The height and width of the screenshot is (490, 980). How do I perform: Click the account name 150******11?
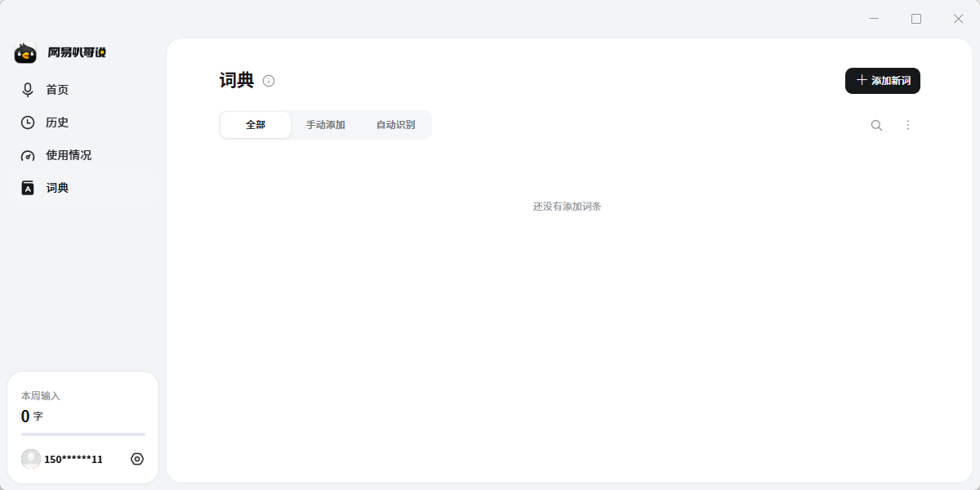73,460
